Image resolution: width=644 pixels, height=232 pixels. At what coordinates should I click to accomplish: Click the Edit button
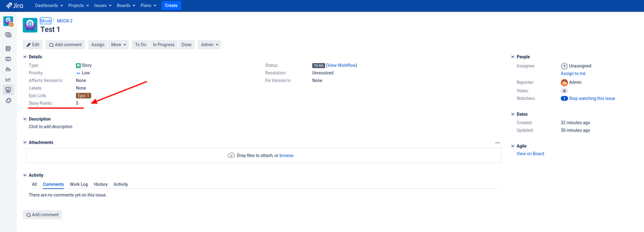(x=33, y=44)
